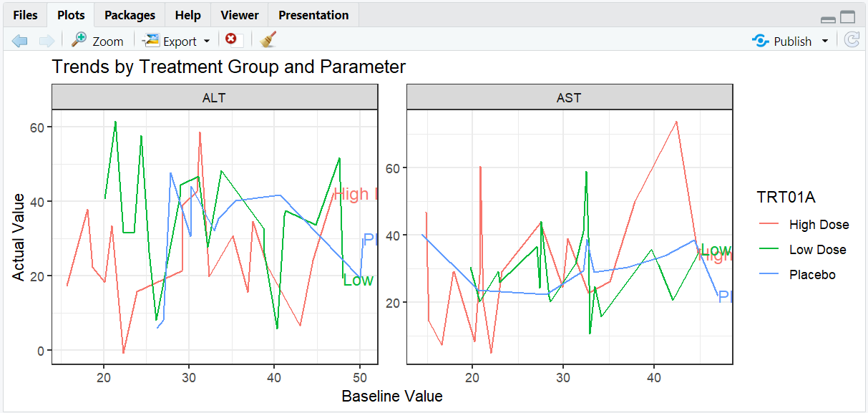Click the Placebo blue legend line
The image size is (868, 413).
tap(768, 274)
